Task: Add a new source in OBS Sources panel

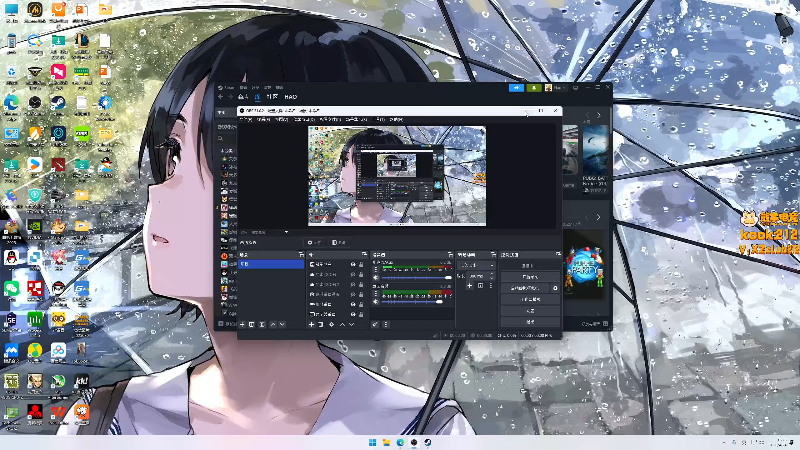Action: click(x=311, y=324)
